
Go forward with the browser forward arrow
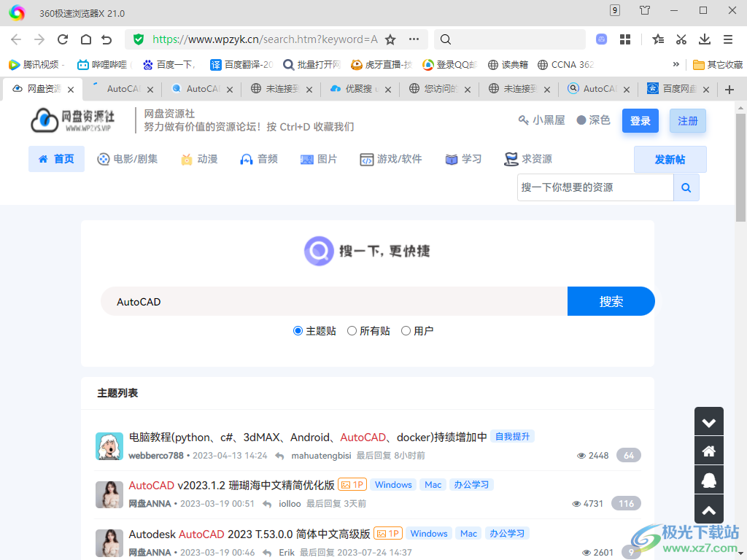39,39
